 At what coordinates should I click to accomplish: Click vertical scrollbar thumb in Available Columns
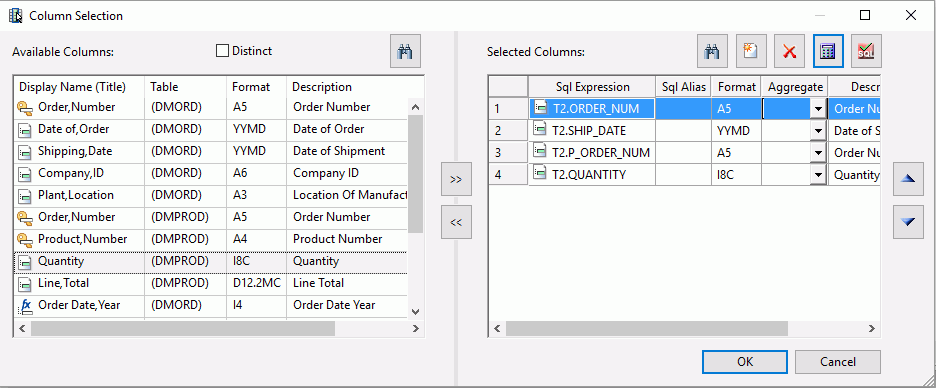pyautogui.click(x=416, y=174)
